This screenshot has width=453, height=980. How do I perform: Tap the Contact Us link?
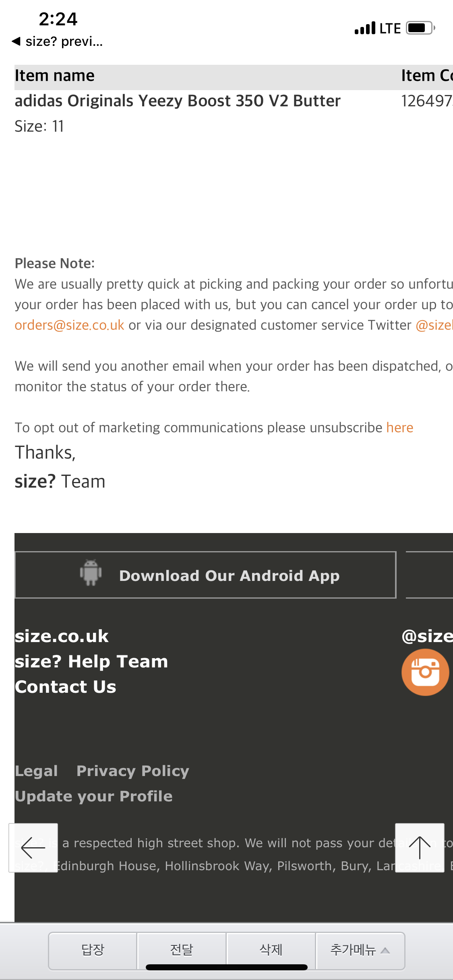point(66,687)
